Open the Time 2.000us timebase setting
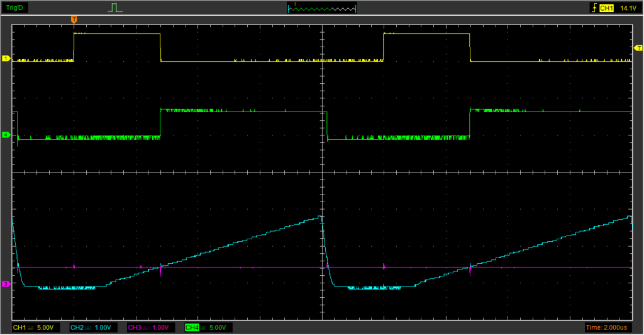The image size is (644, 335). pyautogui.click(x=608, y=327)
